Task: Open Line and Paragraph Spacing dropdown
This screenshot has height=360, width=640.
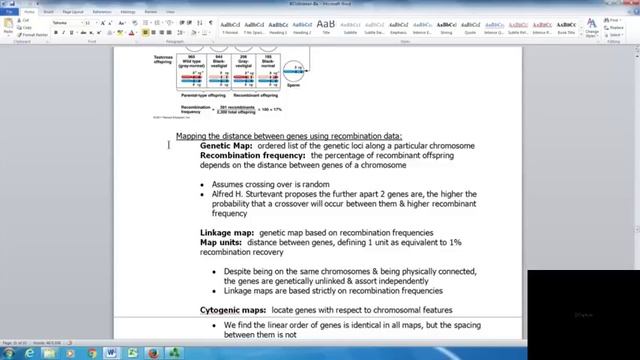Action: pos(180,33)
